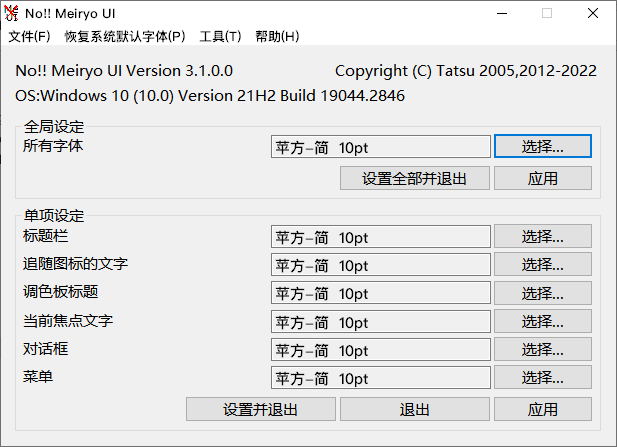
Task: Click the 当前焦点文字 font field
Action: (381, 321)
